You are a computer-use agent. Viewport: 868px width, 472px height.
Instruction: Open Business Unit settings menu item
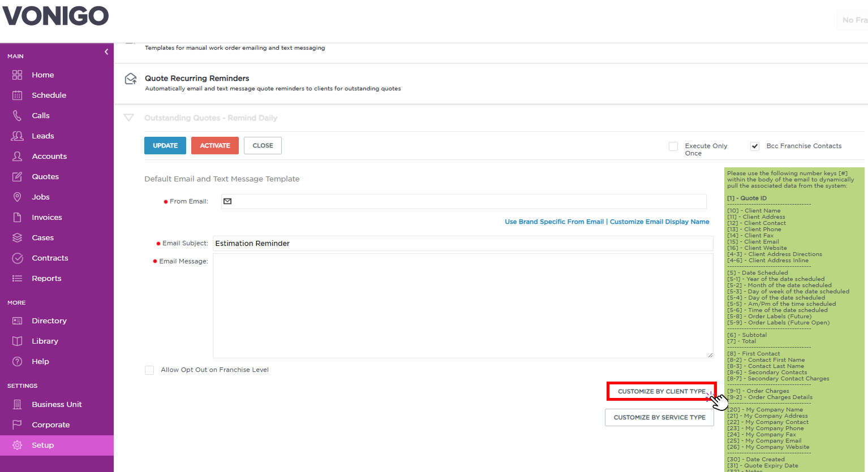57,404
